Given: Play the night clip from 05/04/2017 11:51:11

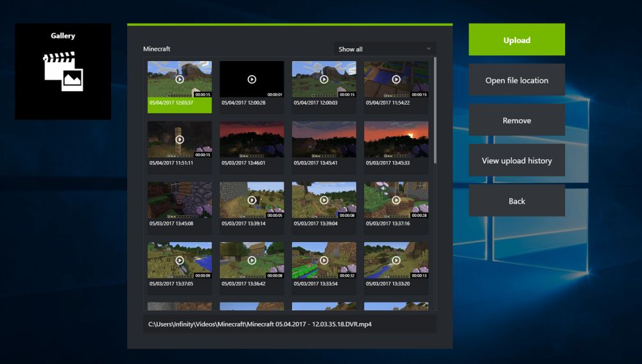Looking at the screenshot, I should (x=179, y=139).
